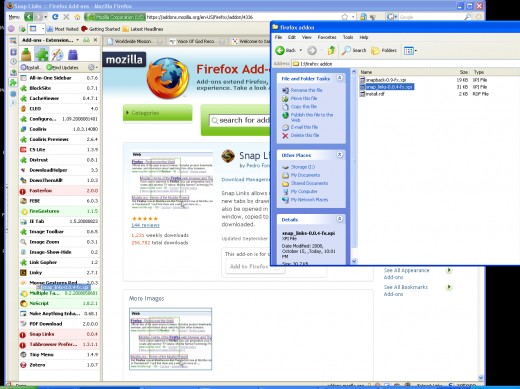520x389 pixels.
Task: Click Copy this file task
Action: coord(299,107)
